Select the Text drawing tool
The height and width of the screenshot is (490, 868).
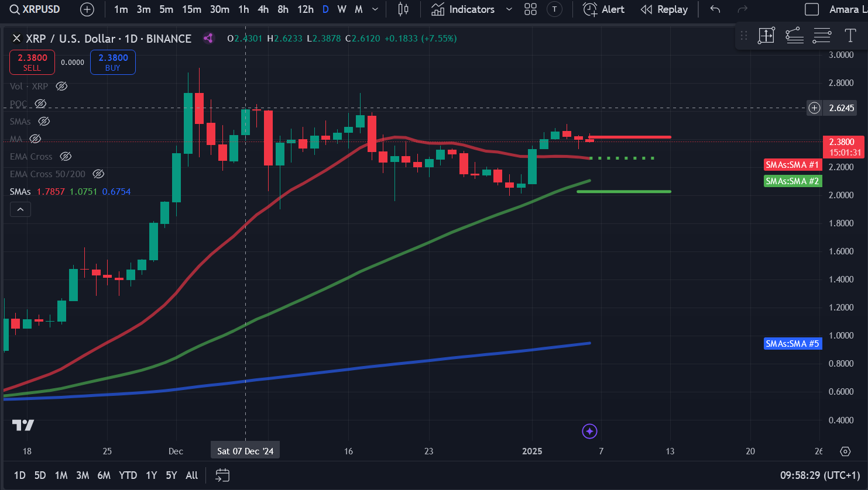(x=850, y=36)
